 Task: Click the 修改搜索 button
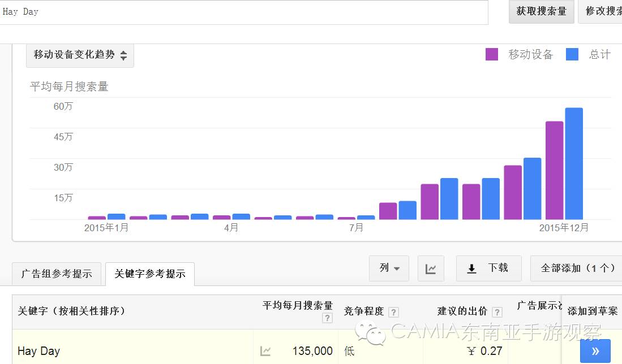click(x=600, y=11)
